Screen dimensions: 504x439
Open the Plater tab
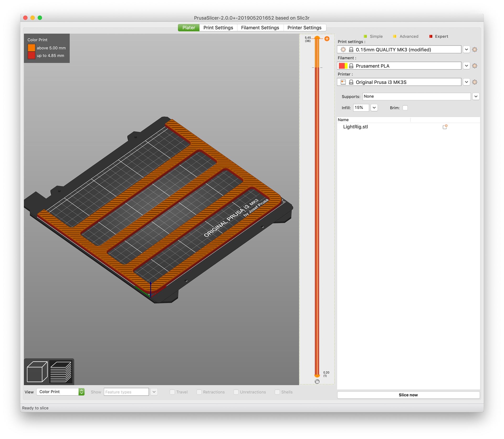click(x=189, y=28)
